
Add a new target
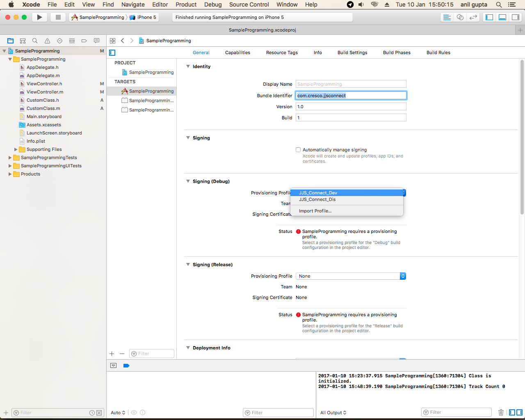point(112,354)
